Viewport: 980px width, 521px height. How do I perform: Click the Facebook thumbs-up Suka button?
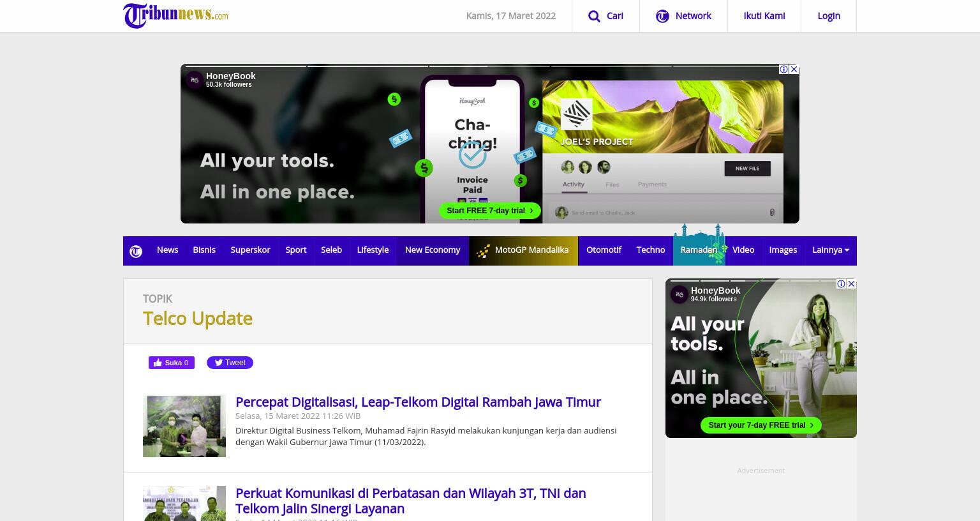tap(172, 363)
